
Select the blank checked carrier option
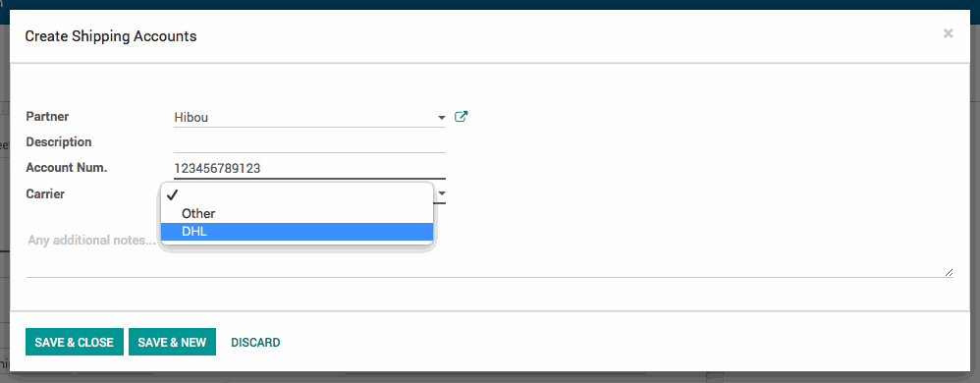coord(297,194)
